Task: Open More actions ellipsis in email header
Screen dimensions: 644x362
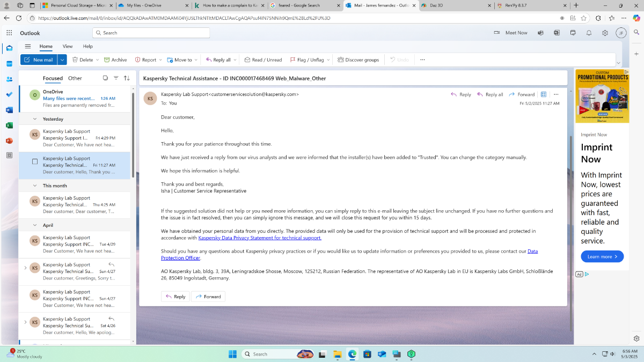Action: [556, 94]
